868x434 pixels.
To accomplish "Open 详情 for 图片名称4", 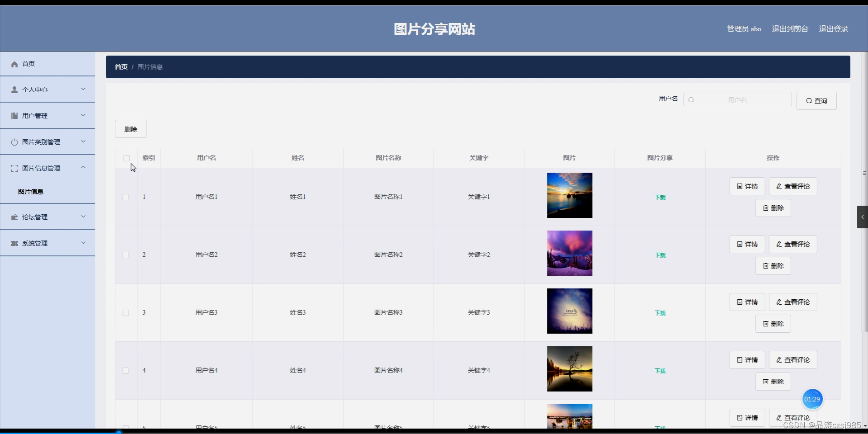I will 747,360.
